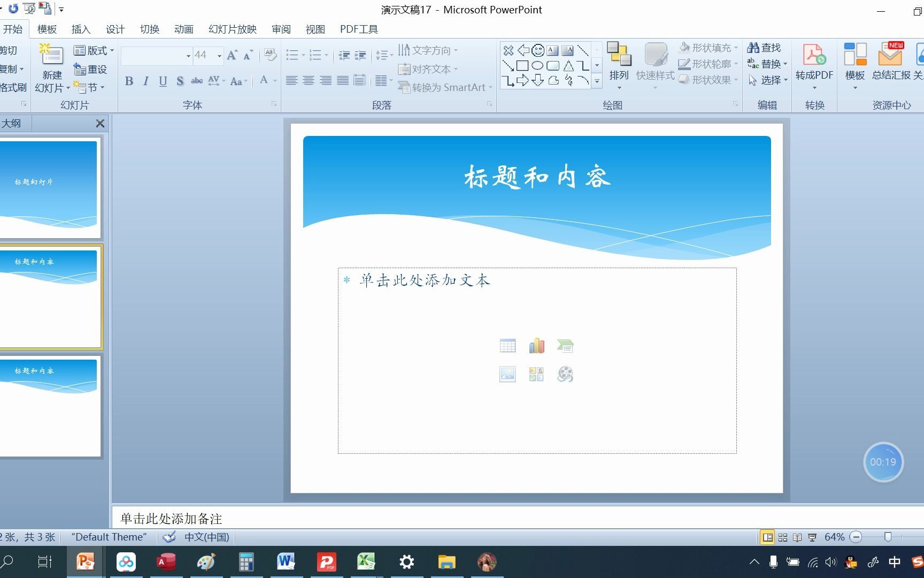Click the Align Text button

[x=428, y=69]
